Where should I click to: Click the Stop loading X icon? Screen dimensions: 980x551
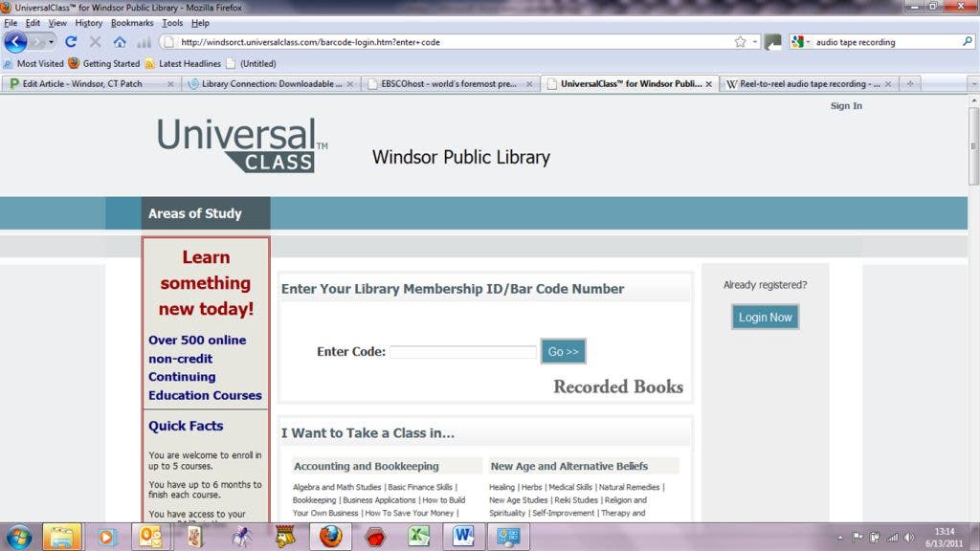pyautogui.click(x=95, y=42)
